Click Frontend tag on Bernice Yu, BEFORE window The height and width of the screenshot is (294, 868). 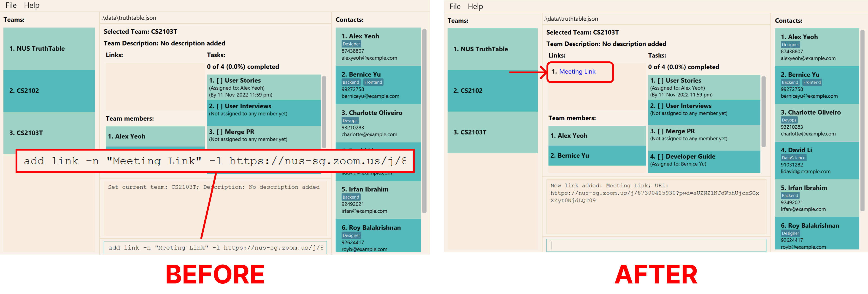coord(373,82)
